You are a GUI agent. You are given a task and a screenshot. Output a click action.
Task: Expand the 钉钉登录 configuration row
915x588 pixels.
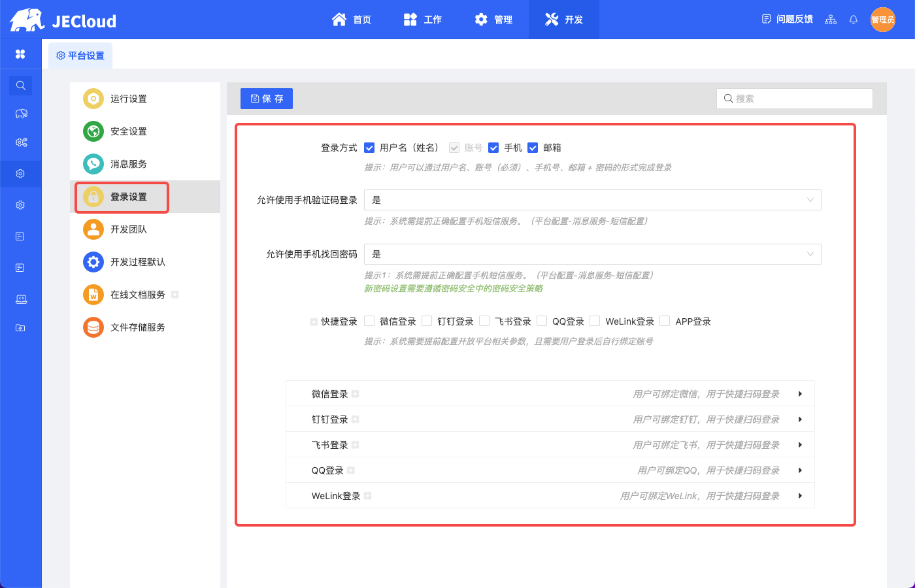pos(800,419)
